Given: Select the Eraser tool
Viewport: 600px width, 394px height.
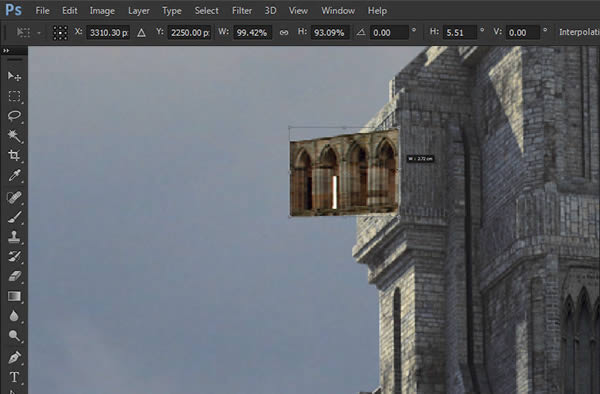Looking at the screenshot, I should (14, 276).
